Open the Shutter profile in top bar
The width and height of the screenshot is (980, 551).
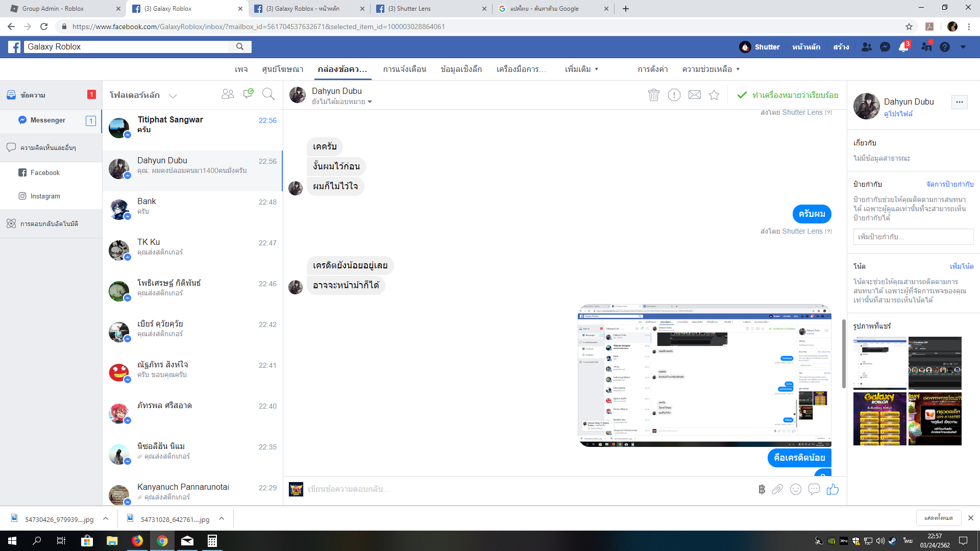[759, 47]
